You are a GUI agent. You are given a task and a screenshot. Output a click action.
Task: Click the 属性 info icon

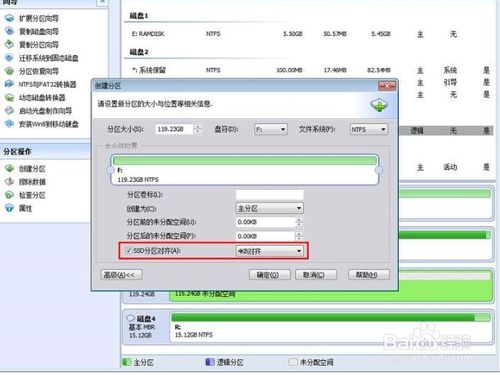click(x=9, y=208)
